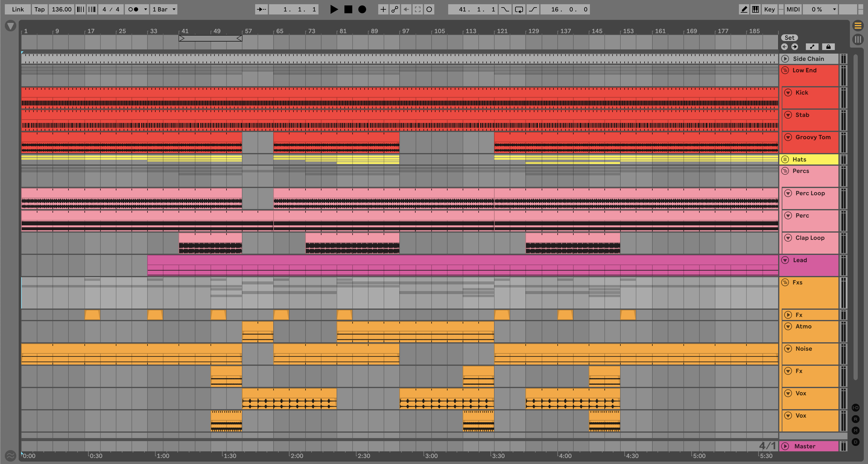Viewport: 868px width, 464px height.
Task: Enable the Automation Arm link icon
Action: pyautogui.click(x=394, y=9)
